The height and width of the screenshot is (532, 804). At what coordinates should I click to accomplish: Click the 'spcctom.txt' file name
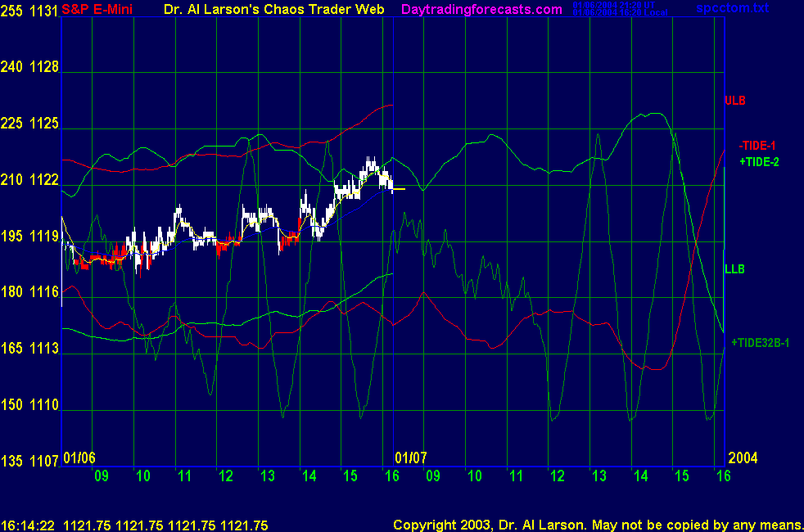pos(732,7)
